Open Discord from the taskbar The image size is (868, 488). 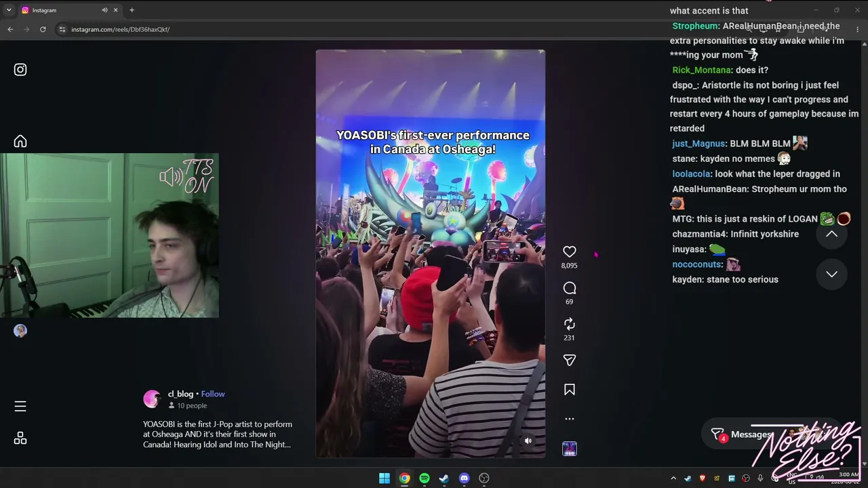(x=464, y=479)
